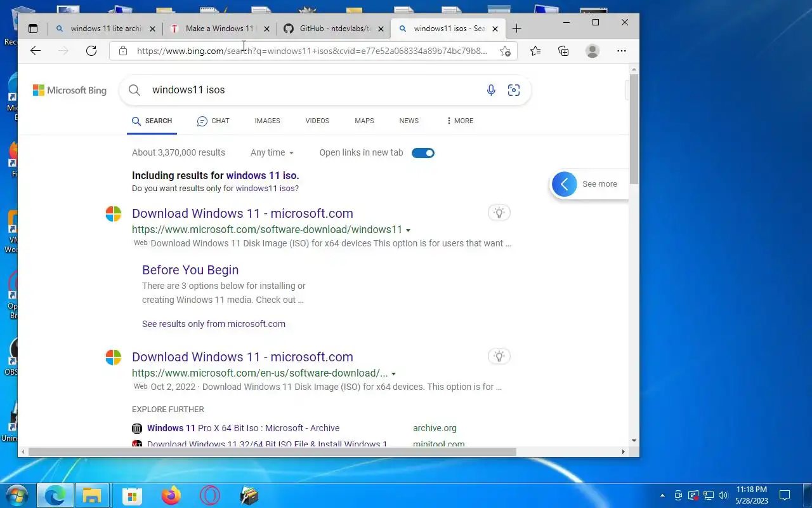The image size is (812, 508).
Task: Click the magnifier icon in the Bing search box
Action: tap(134, 90)
